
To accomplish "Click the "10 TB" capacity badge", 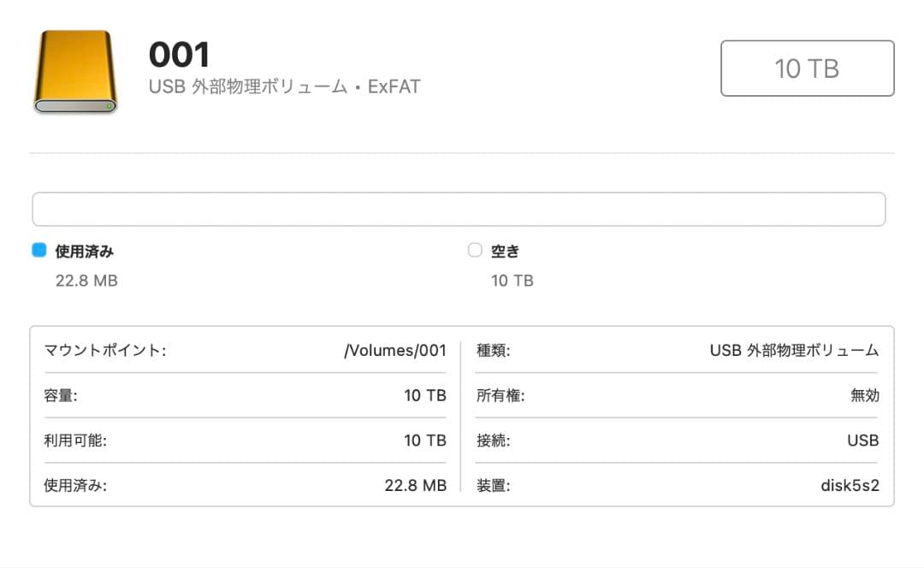I will pyautogui.click(x=807, y=68).
